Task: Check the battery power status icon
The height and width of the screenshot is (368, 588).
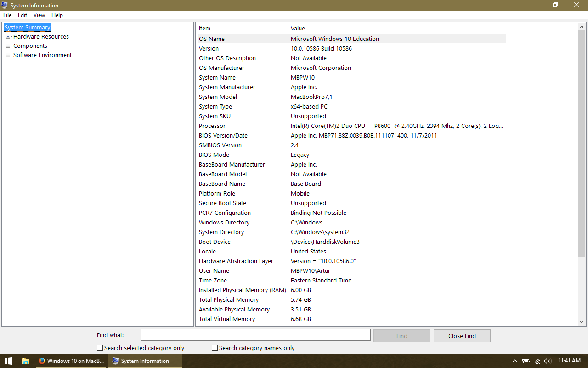Action: 526,361
